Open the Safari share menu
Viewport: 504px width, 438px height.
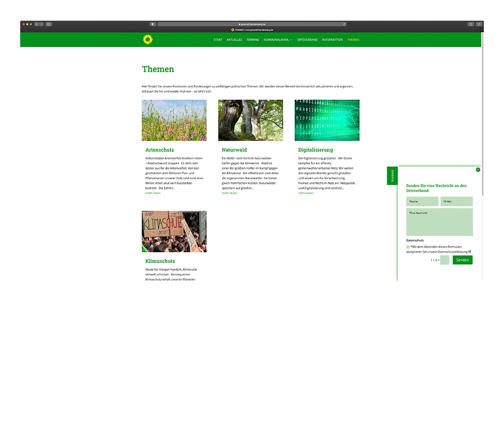(471, 24)
